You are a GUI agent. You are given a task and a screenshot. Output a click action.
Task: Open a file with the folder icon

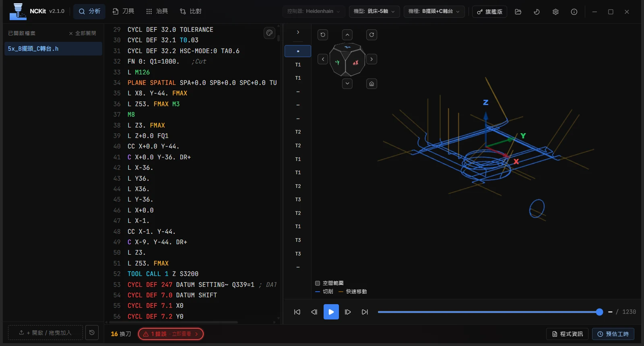pyautogui.click(x=518, y=12)
